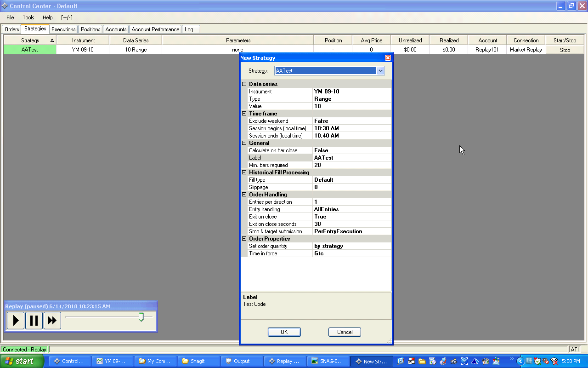Toggle the Exclude weekend value False
The height and width of the screenshot is (368, 588).
352,121
